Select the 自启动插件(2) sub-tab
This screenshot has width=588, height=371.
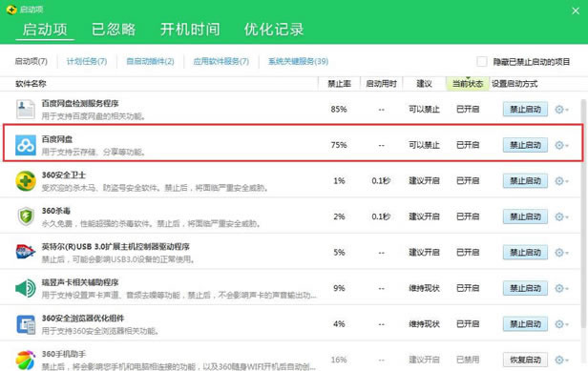150,61
